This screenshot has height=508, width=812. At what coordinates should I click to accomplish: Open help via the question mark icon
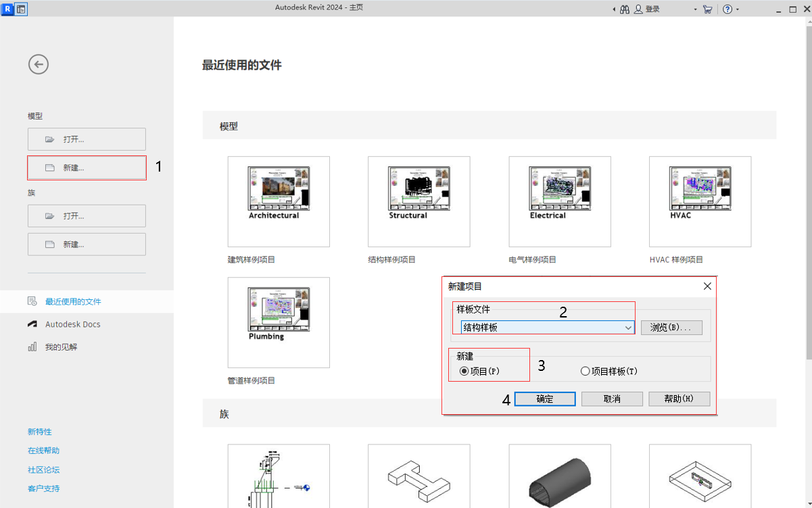(727, 9)
